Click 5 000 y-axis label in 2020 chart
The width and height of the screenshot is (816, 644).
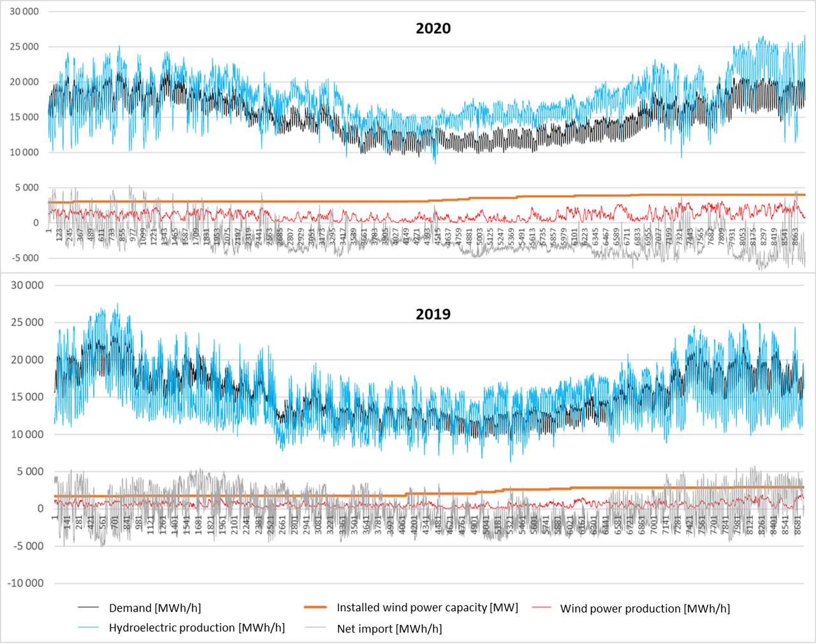pyautogui.click(x=27, y=187)
